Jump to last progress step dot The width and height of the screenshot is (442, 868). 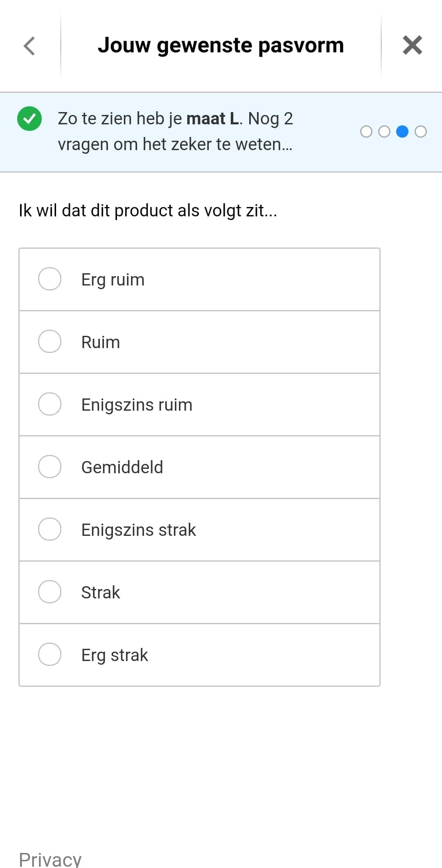tap(421, 132)
